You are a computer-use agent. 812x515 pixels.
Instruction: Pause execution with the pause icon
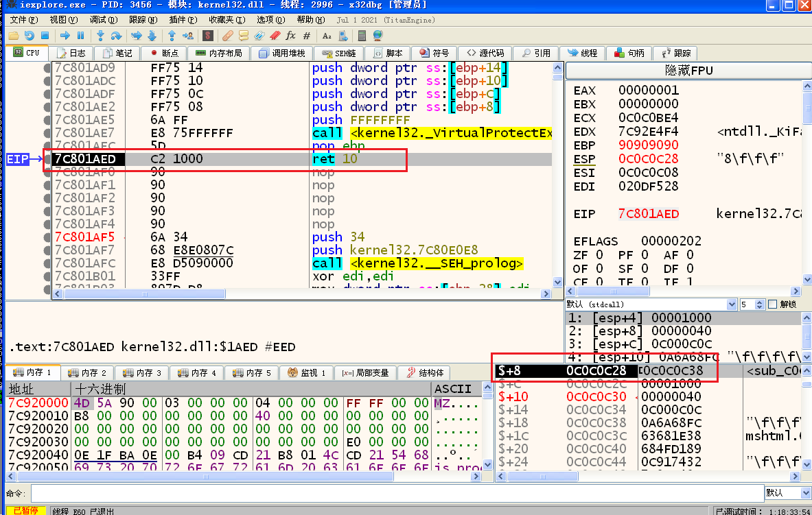[80, 36]
